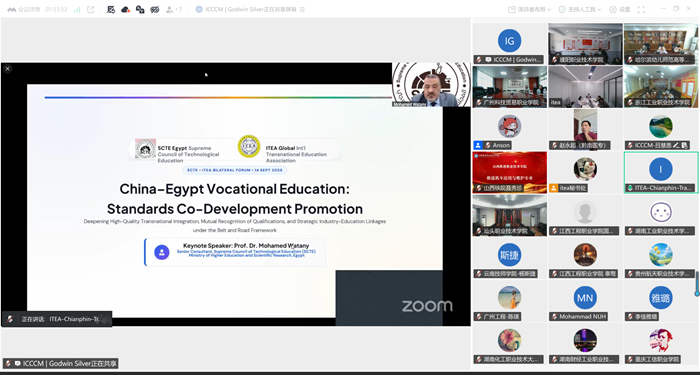Viewport: 700px width, 375px height.
Task: Click the 正在讲话 ITEA-Chianphin speaking indicator
Action: point(57,319)
